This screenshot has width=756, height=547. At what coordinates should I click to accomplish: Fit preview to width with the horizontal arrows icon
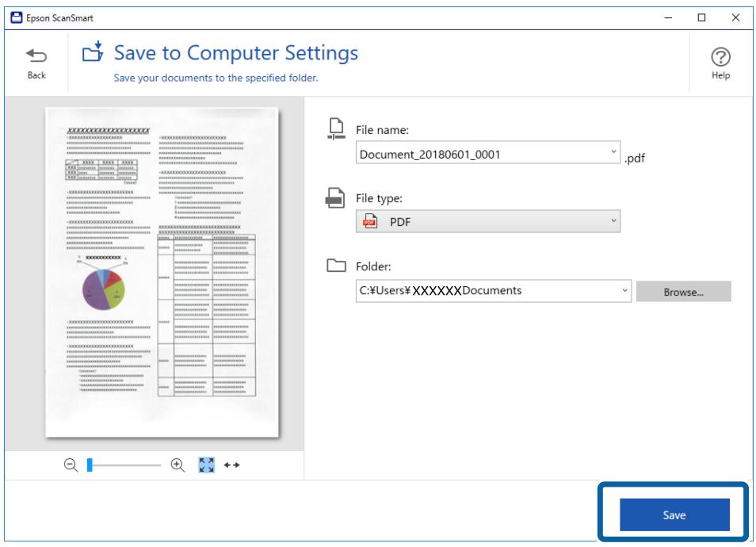232,465
